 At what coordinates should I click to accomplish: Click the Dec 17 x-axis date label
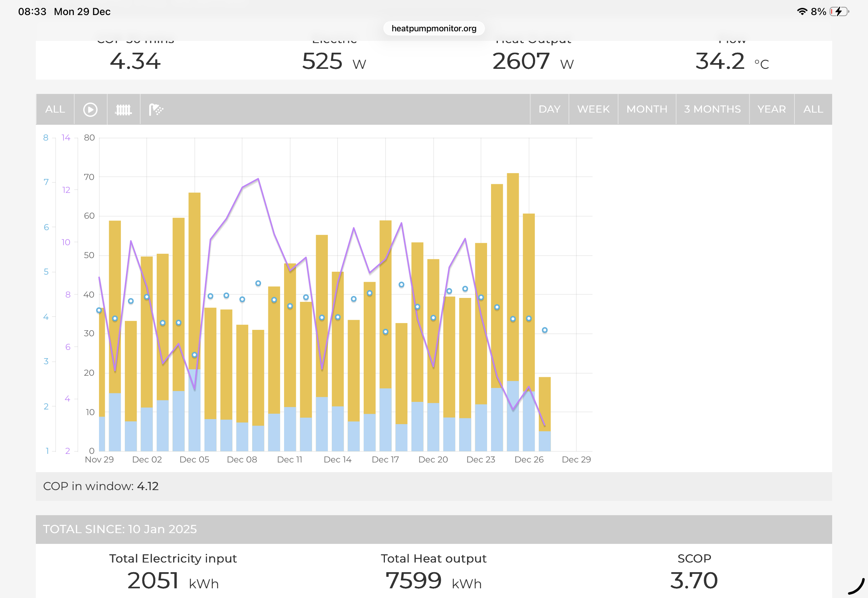click(385, 459)
